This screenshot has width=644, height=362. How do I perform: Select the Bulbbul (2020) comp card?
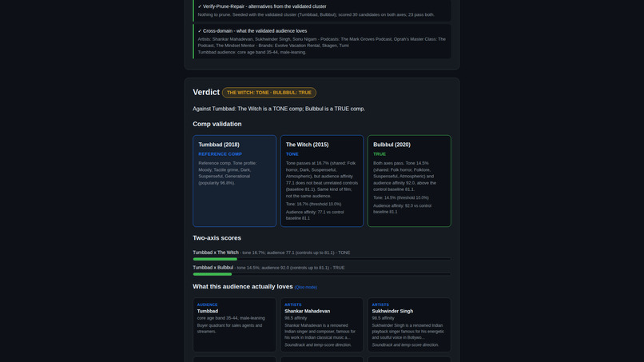[409, 181]
